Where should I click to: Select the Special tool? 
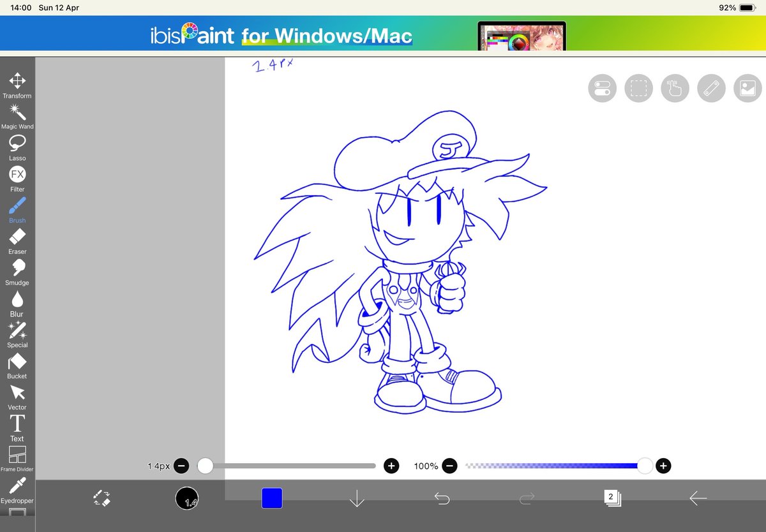[x=17, y=335]
